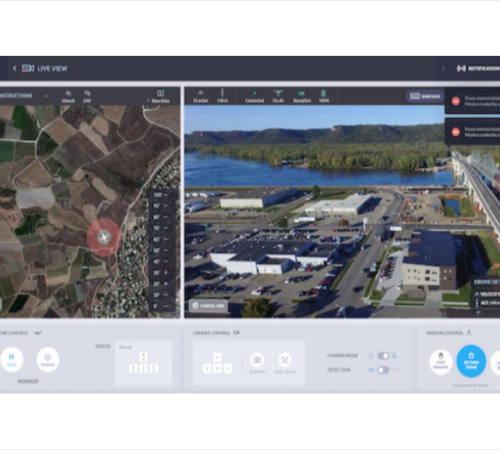Screen dimensions: 500x450
Task: Click the Reception signal icon
Action: pyautogui.click(x=302, y=93)
